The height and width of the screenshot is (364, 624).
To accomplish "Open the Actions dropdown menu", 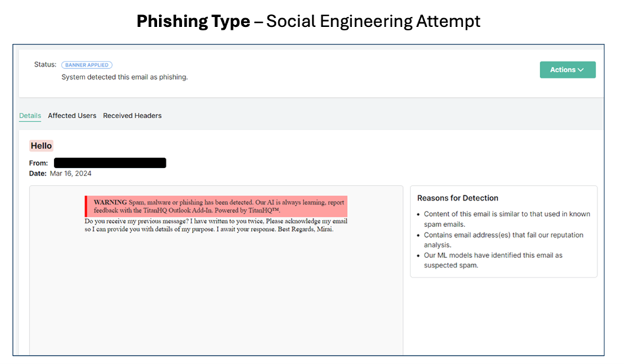I will (562, 70).
